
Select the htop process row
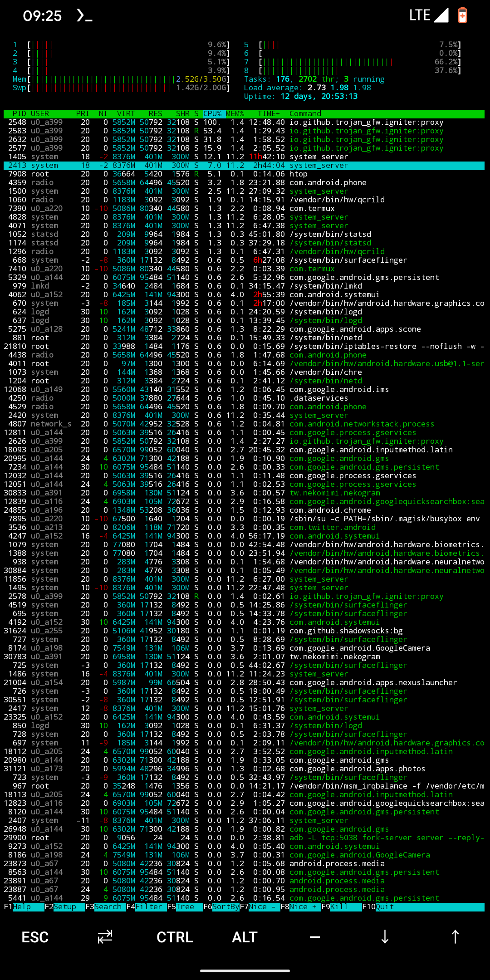click(244, 174)
